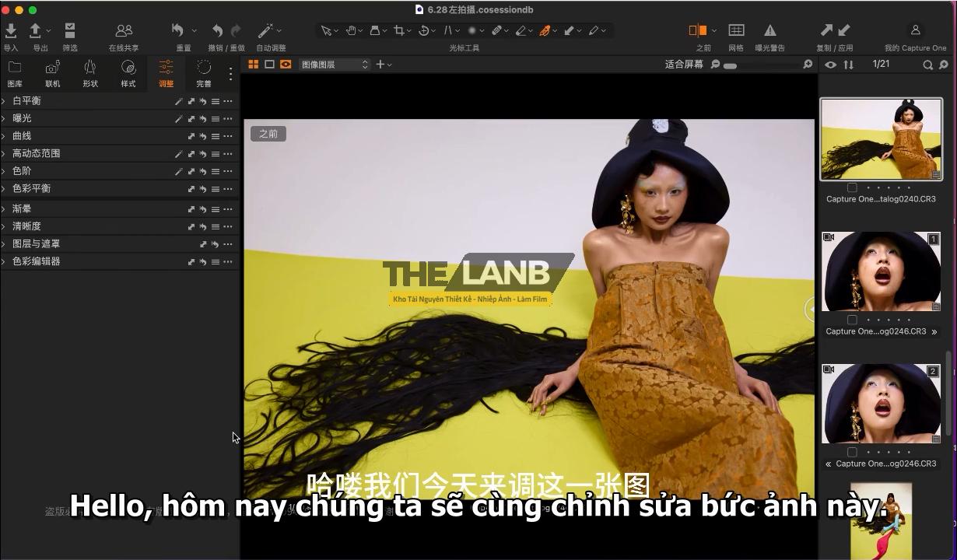The width and height of the screenshot is (957, 560).
Task: Click the Online Sharing (在线共享) icon
Action: (124, 30)
